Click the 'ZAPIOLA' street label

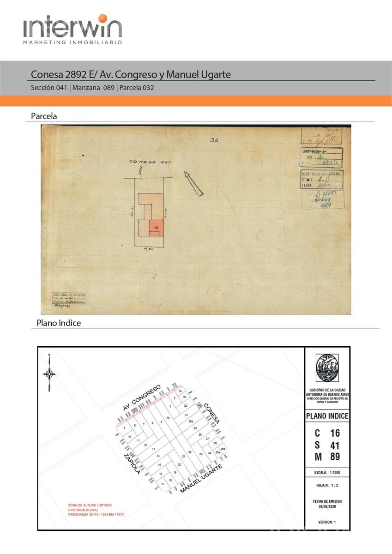tap(132, 464)
